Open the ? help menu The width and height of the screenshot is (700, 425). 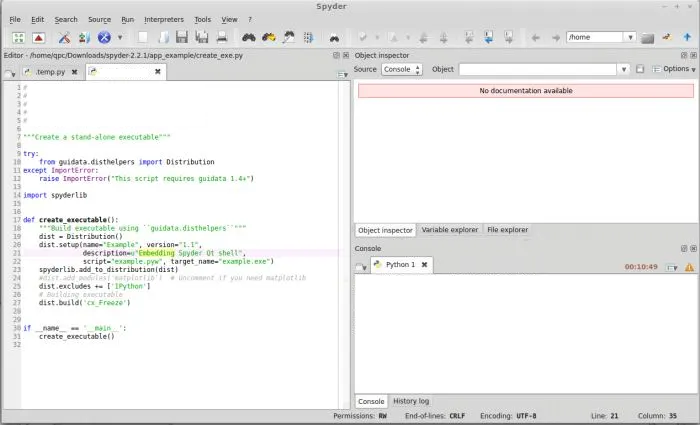[250, 20]
